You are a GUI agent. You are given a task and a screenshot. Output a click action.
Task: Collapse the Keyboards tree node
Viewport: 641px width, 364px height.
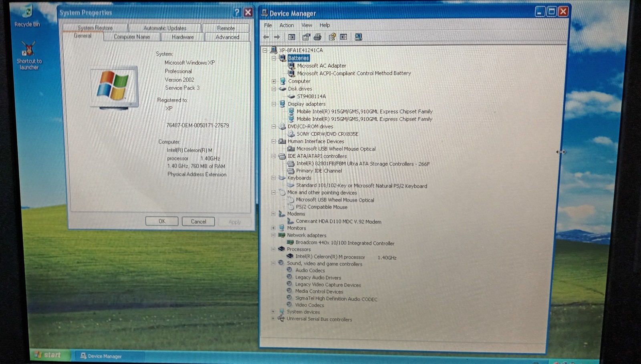(x=274, y=178)
